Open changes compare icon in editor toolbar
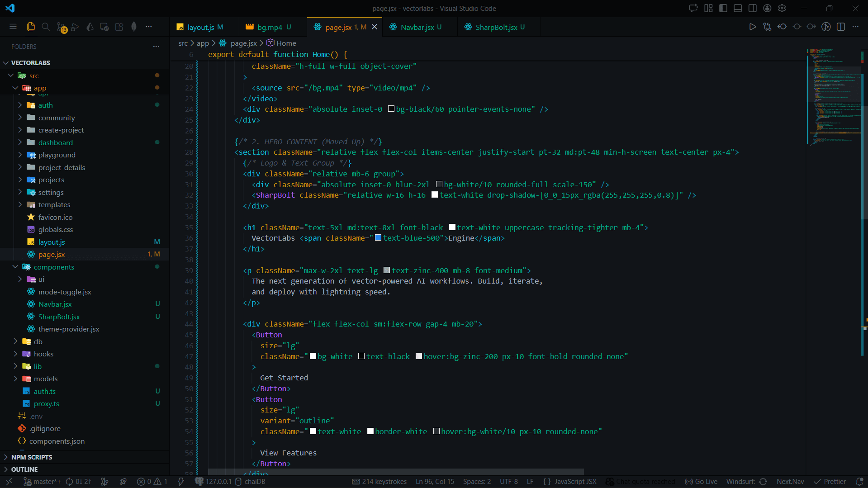868x488 pixels. click(767, 27)
